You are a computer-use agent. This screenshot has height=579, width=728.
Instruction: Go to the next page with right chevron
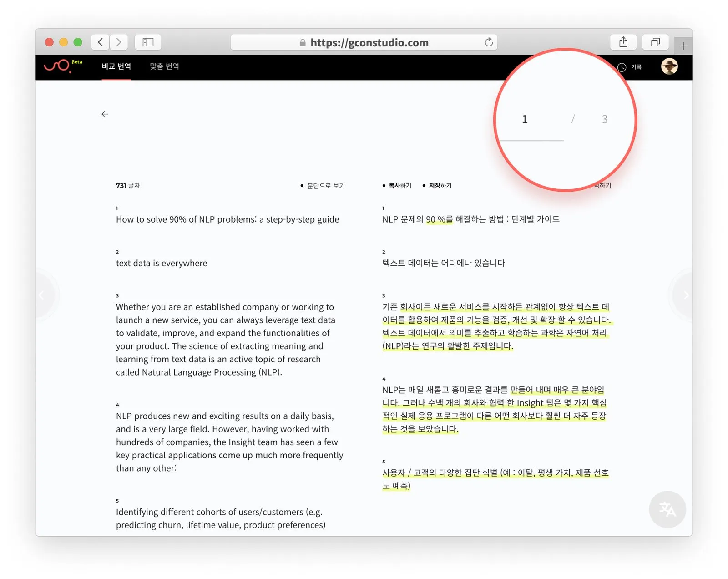click(686, 295)
